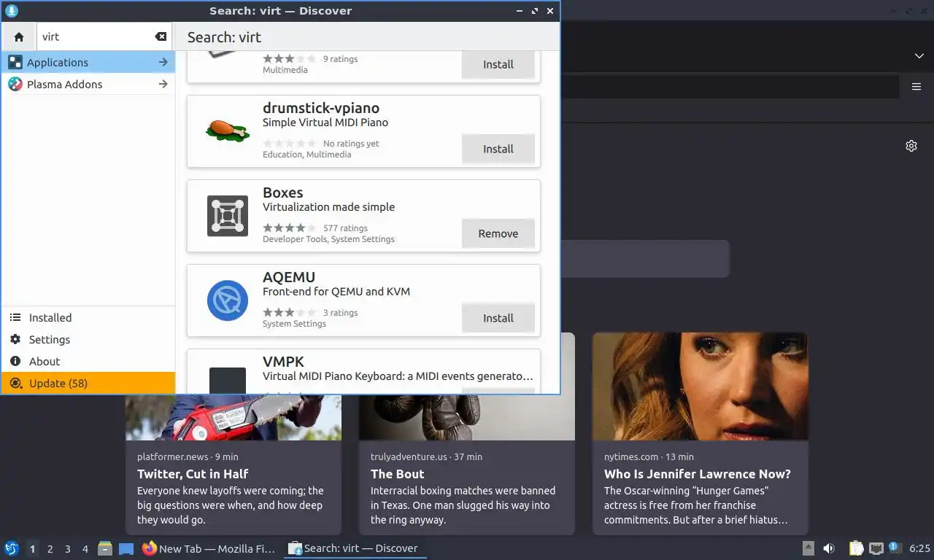Click the Discover window title bar icon
Viewport: 934px width, 560px height.
click(11, 10)
